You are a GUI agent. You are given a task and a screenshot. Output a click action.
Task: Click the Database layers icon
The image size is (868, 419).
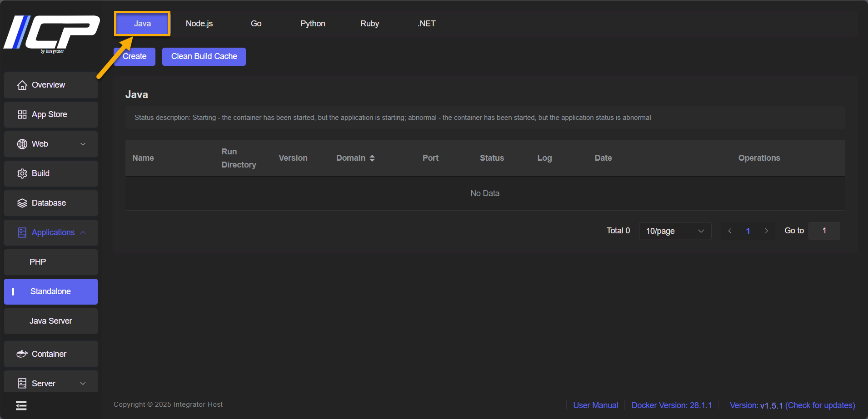pos(22,203)
